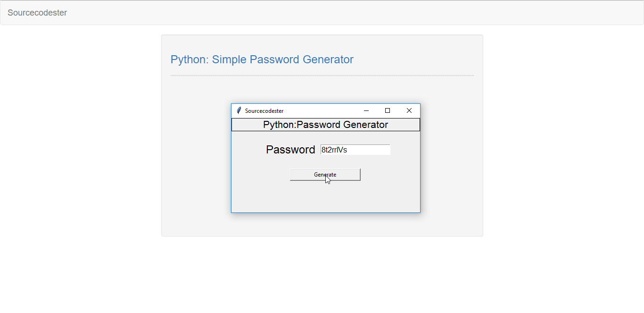Screen dimensions: 644x313
Task: Click the 'Python: Simple Password Generator' heading
Action: click(262, 59)
